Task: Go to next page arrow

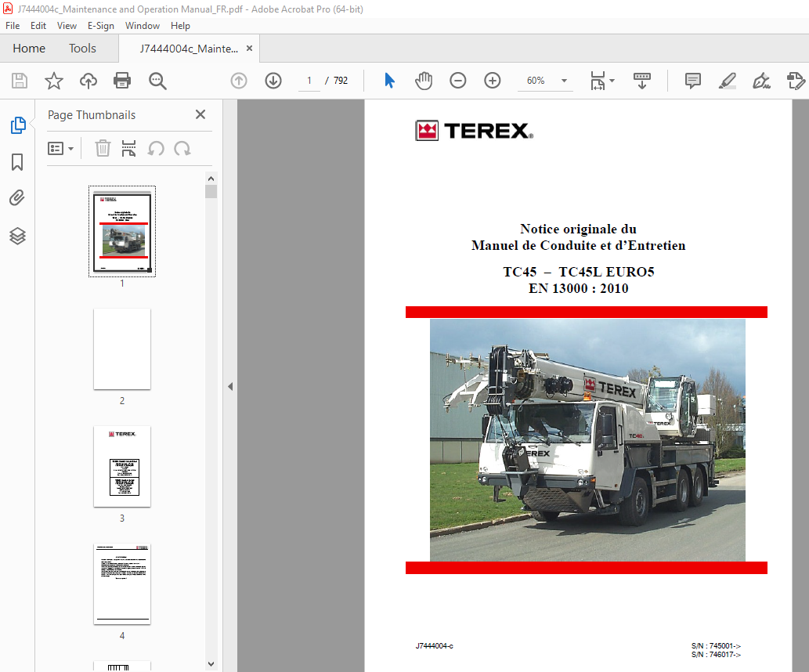Action: coord(273,81)
